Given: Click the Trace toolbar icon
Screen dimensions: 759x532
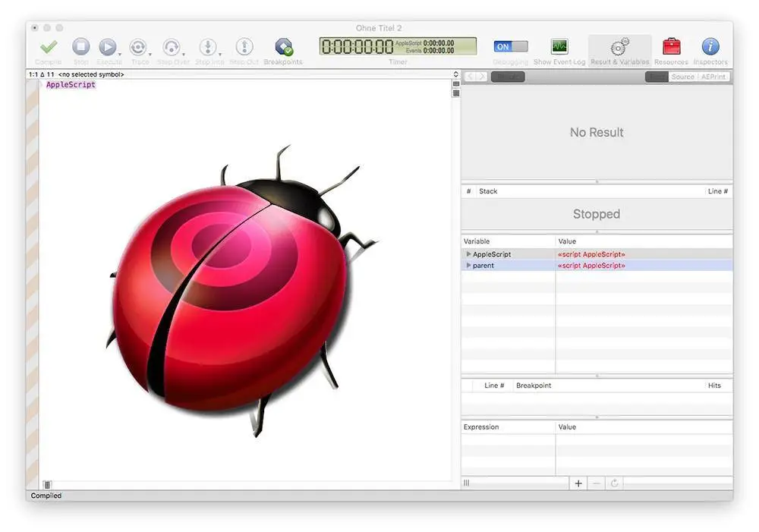Looking at the screenshot, I should [138, 46].
